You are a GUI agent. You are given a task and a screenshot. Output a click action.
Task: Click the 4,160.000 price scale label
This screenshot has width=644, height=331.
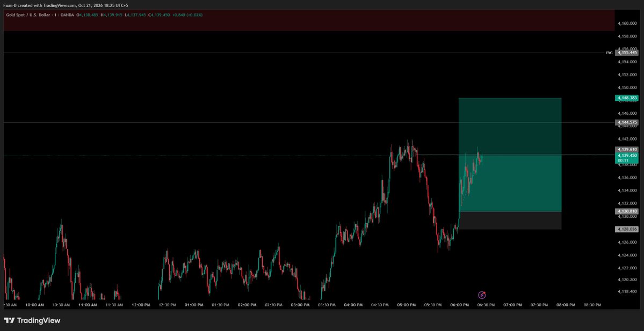click(x=627, y=24)
